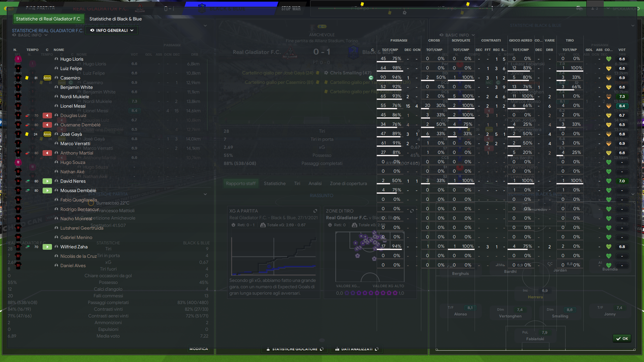Click the pop-out icon on DATI ANALIZZATI
This screenshot has width=644, height=362.
tap(376, 349)
